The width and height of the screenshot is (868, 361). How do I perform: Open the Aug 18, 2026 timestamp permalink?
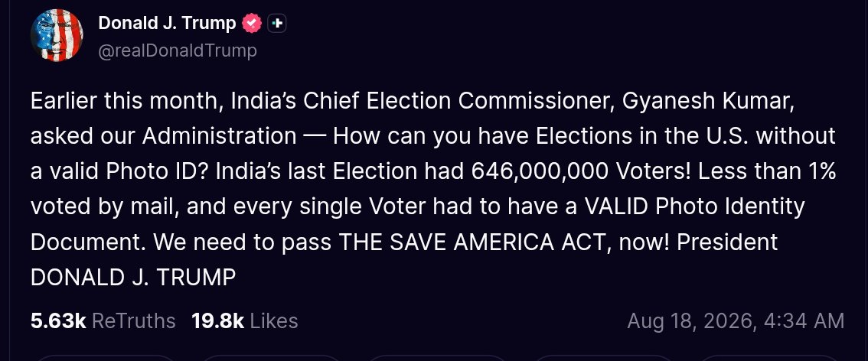(x=736, y=321)
